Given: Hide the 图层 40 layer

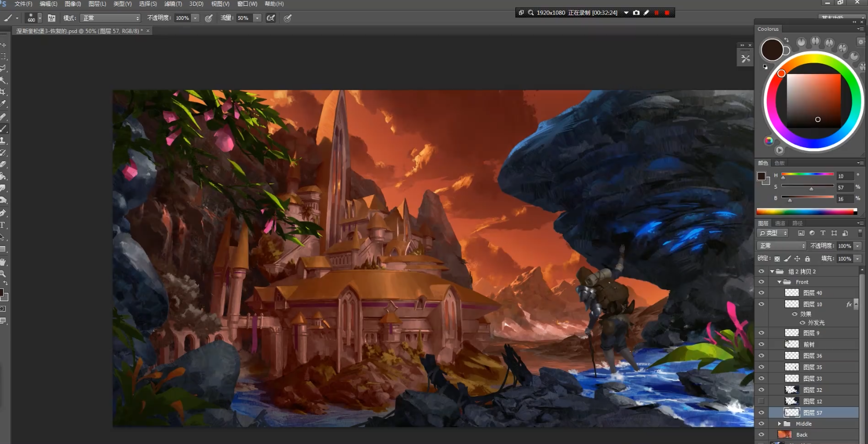Looking at the screenshot, I should point(762,293).
